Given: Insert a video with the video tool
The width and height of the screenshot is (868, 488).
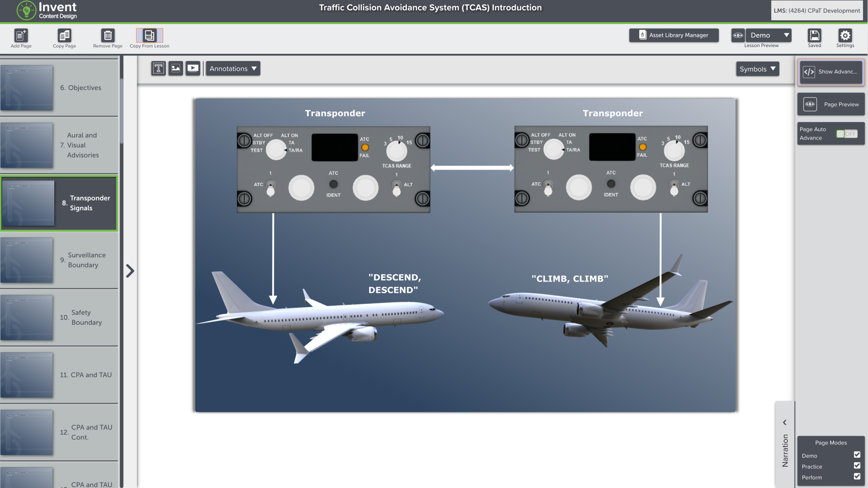Looking at the screenshot, I should [193, 68].
